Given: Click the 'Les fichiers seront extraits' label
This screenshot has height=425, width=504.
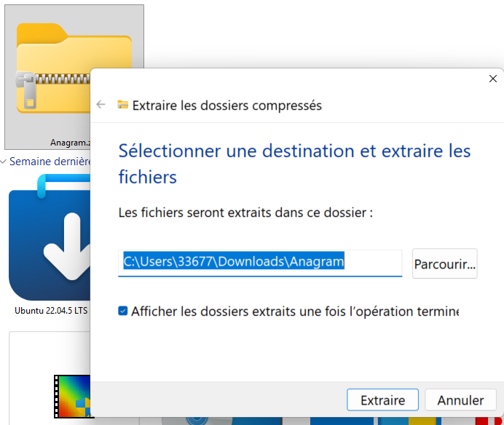Looking at the screenshot, I should [245, 212].
